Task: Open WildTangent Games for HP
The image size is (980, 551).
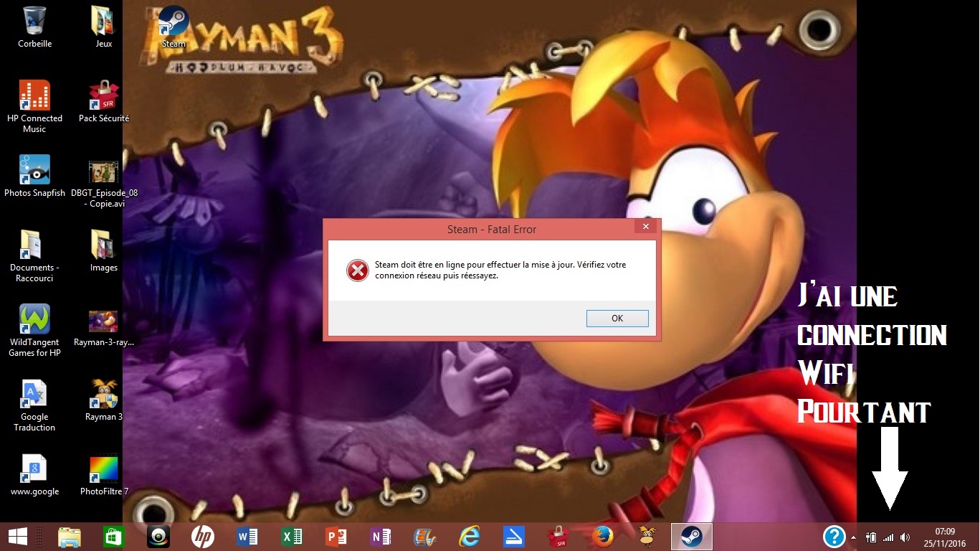Action: click(x=34, y=330)
